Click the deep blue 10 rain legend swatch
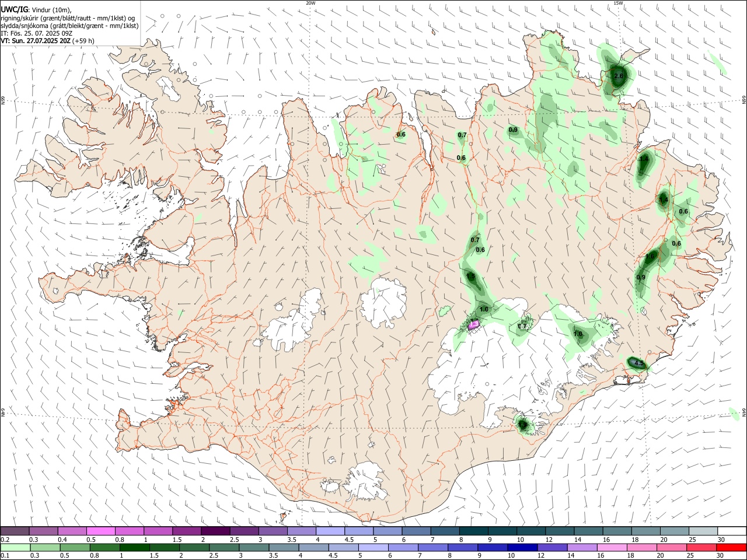This screenshot has width=747, height=560. [x=522, y=547]
